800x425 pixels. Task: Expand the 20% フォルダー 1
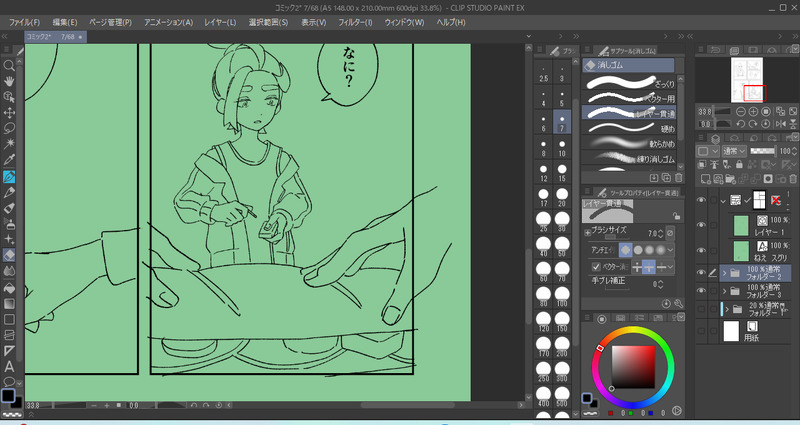point(727,309)
